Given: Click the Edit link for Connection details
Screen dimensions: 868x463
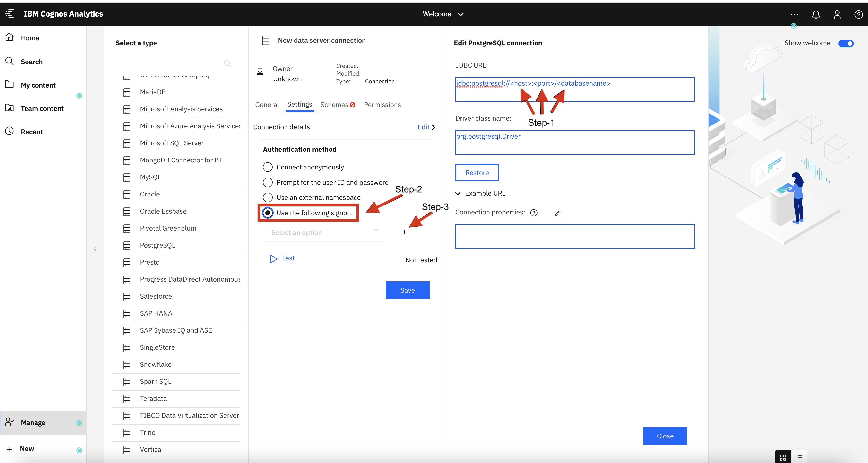Looking at the screenshot, I should click(x=426, y=127).
